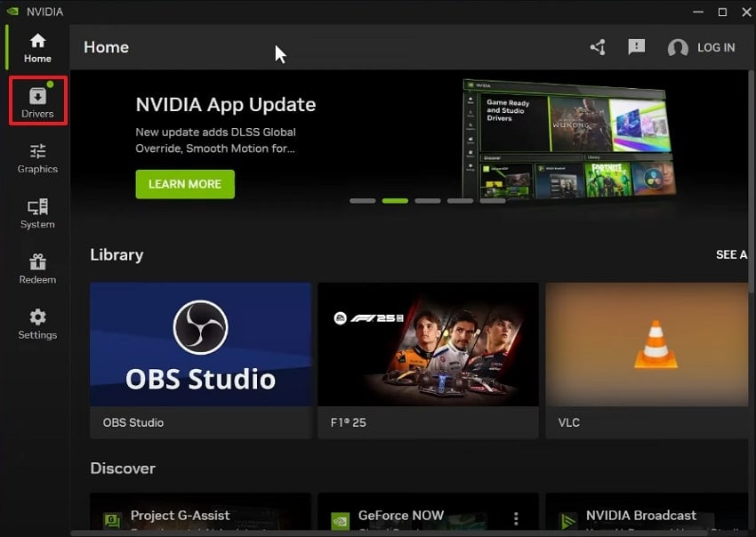Click the OBS Studio title label
This screenshot has height=537, width=756.
click(x=133, y=423)
